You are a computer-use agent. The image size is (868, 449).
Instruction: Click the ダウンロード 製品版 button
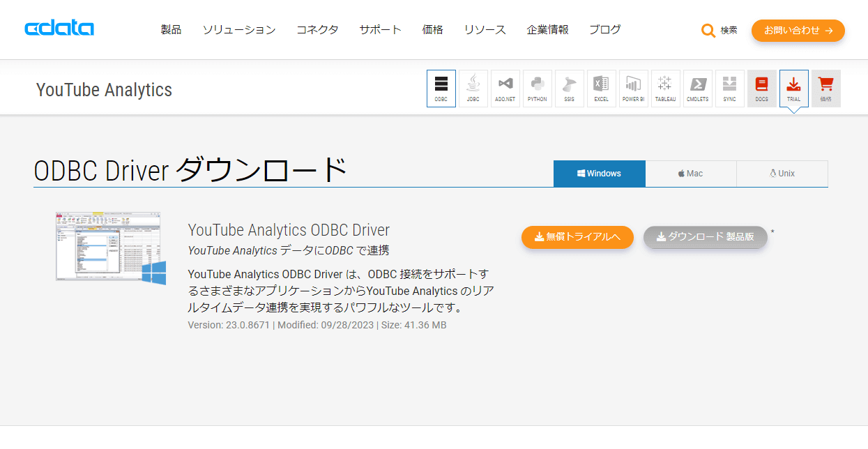(706, 237)
